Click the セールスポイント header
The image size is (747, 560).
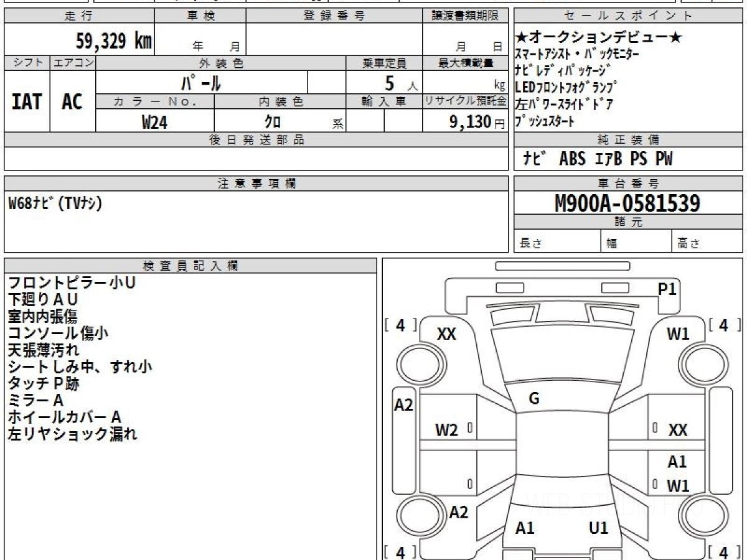click(628, 16)
